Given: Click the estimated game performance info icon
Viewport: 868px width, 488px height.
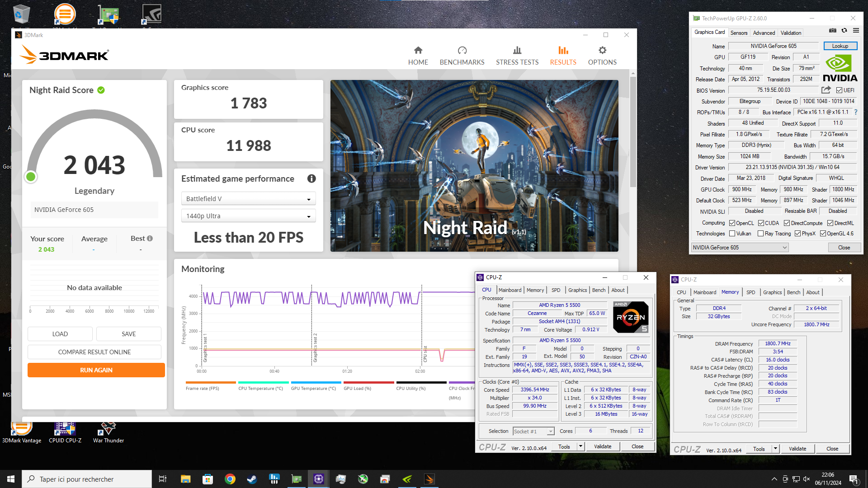Looking at the screenshot, I should coord(311,178).
